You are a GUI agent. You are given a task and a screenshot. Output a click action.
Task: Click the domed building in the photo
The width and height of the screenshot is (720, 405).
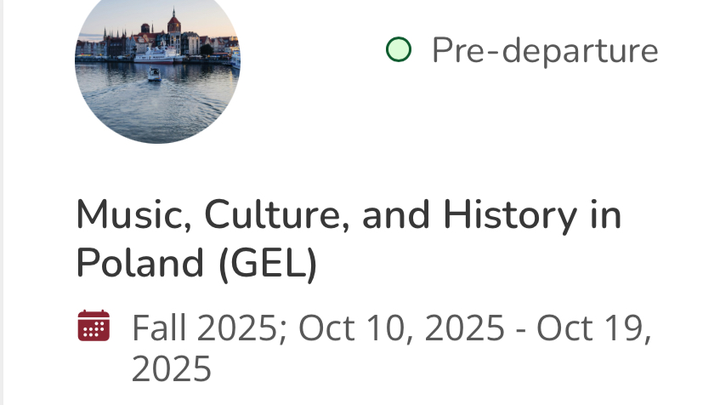(174, 22)
